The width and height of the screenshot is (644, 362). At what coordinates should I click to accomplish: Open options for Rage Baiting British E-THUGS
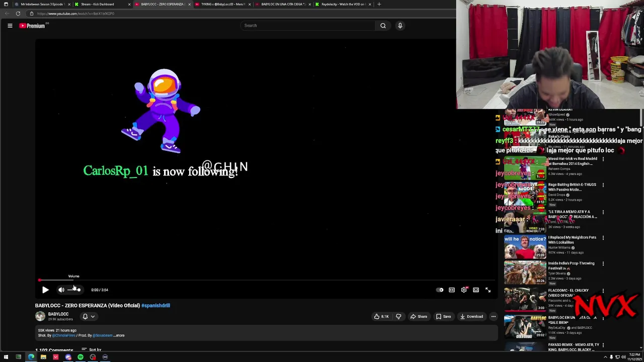coord(603,185)
